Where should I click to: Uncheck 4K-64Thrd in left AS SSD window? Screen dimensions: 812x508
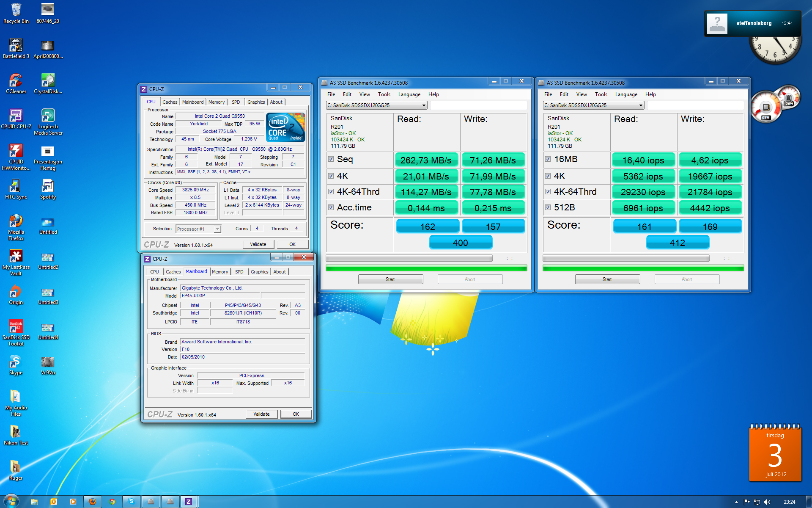(x=331, y=192)
